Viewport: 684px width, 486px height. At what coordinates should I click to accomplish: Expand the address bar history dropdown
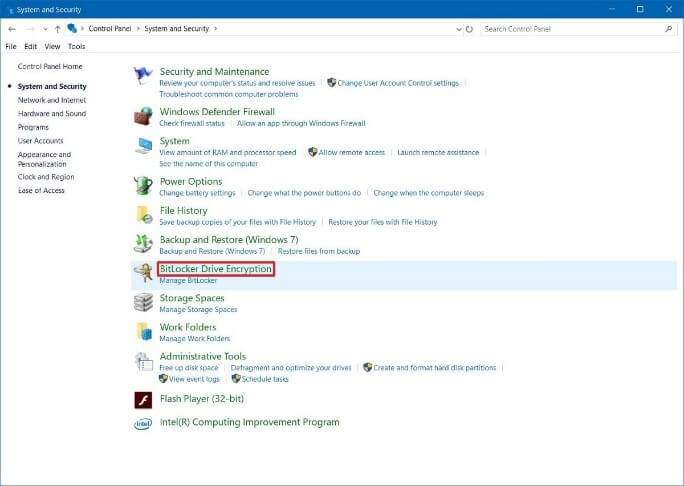click(x=459, y=29)
